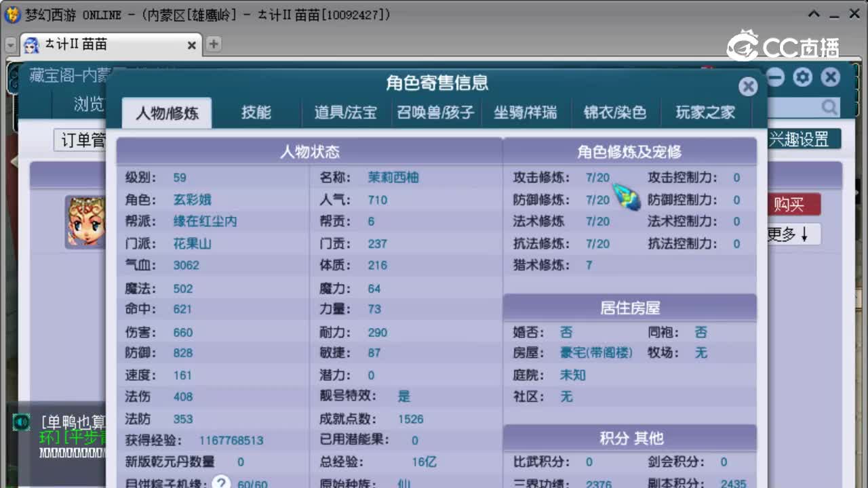Go to the 坐骑/祥瑞 tab
This screenshot has width=868, height=488.
pyautogui.click(x=525, y=113)
